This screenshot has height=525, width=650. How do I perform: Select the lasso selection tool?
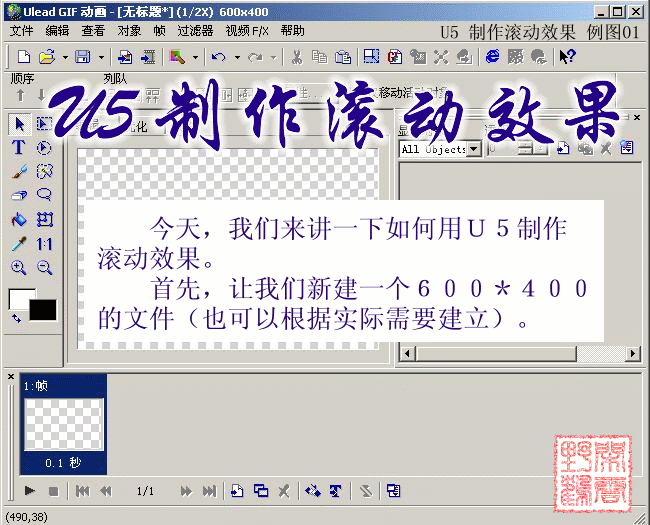[x=44, y=194]
